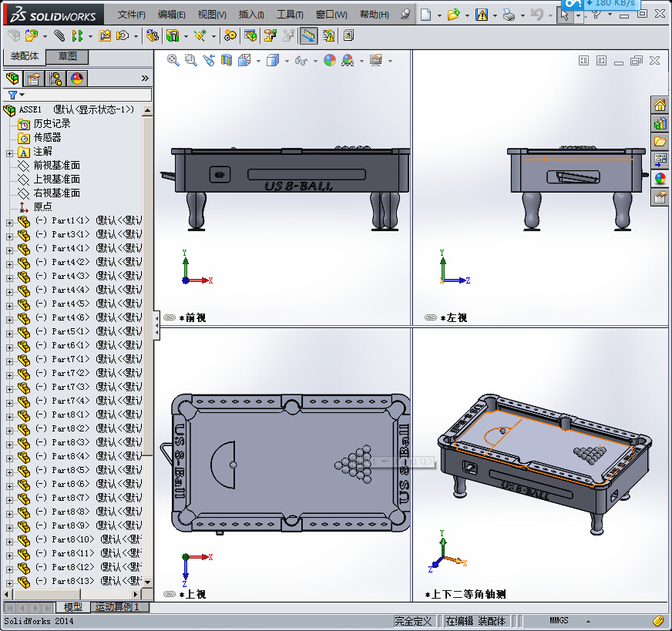This screenshot has width=672, height=631.
Task: Open View Orientation dropdown arrow
Action: pyautogui.click(x=258, y=61)
